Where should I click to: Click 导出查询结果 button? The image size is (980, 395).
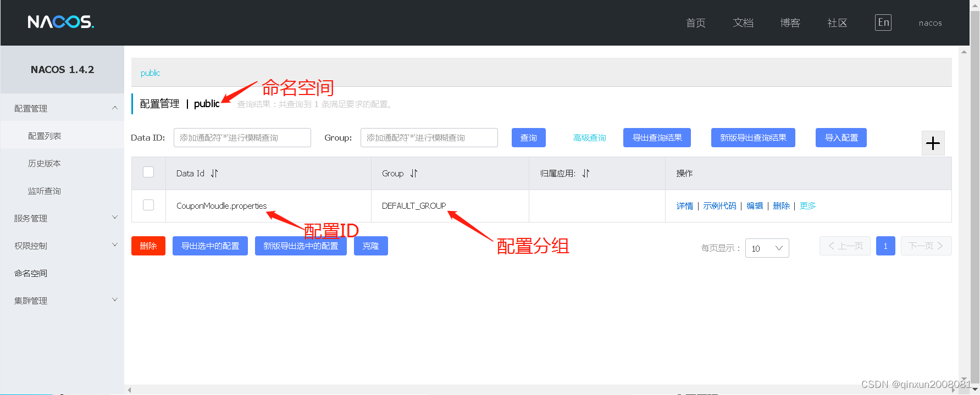point(657,138)
